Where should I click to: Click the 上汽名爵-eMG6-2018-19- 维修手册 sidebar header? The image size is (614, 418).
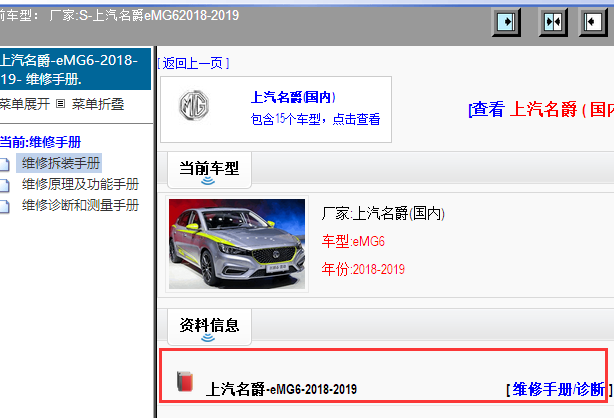(75, 69)
